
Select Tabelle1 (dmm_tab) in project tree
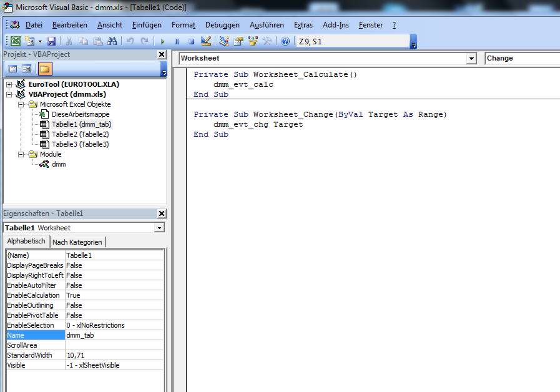click(81, 124)
